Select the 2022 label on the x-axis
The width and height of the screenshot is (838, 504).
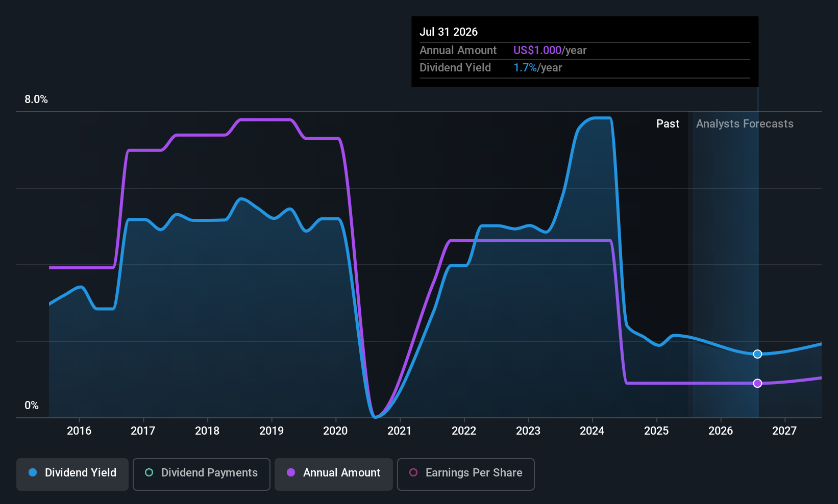pyautogui.click(x=464, y=431)
